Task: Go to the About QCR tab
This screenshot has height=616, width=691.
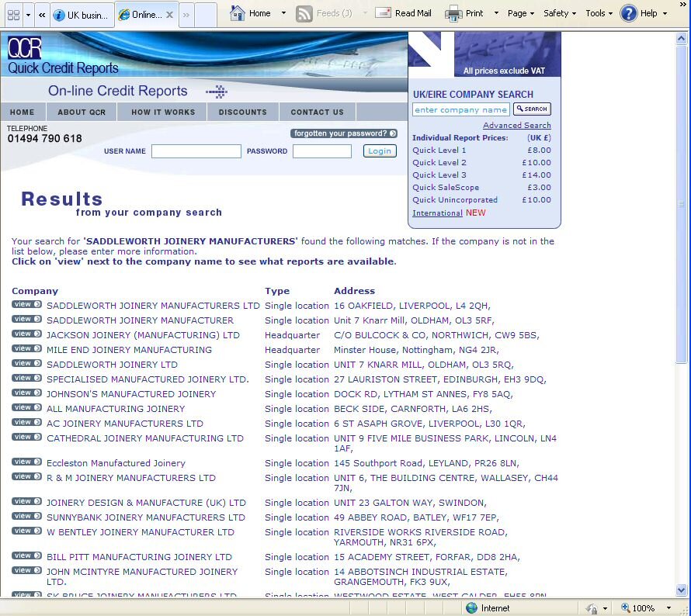Action: [82, 112]
